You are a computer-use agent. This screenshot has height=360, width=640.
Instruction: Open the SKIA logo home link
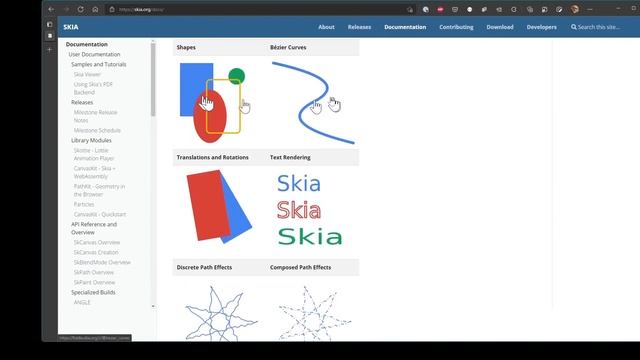71,27
